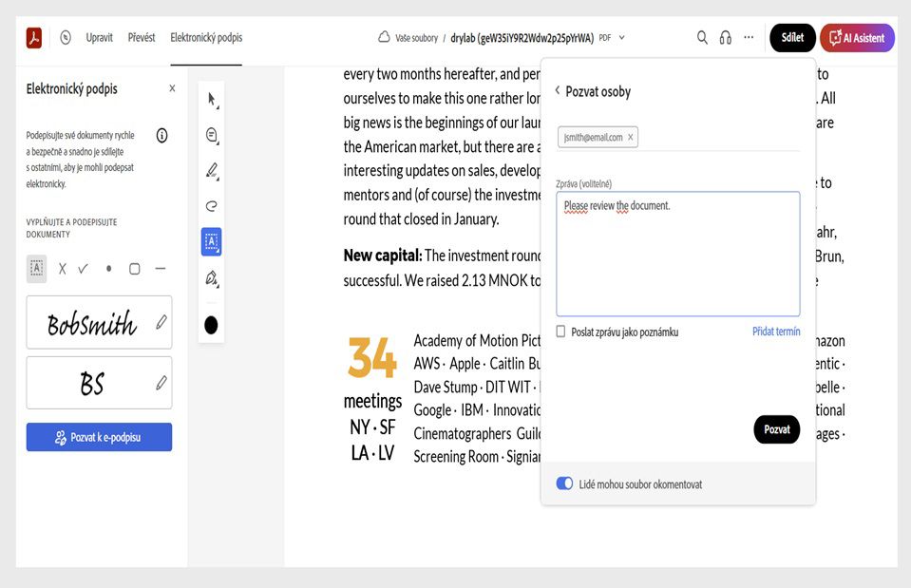Click the search magnifier icon

[702, 38]
